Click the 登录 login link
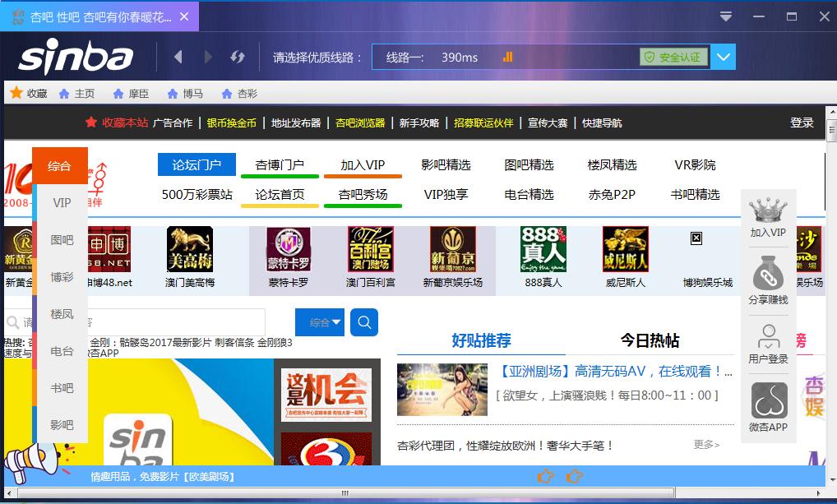Viewport: 837px width, 504px height. tap(802, 123)
